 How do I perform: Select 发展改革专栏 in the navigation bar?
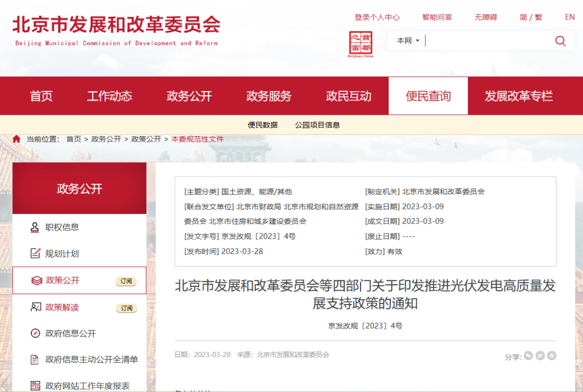(518, 97)
